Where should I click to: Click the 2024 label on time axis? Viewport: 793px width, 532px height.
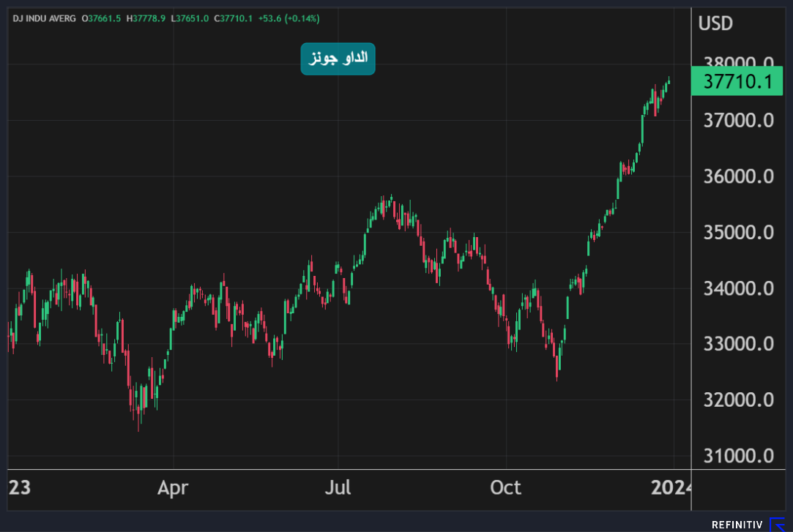[671, 487]
